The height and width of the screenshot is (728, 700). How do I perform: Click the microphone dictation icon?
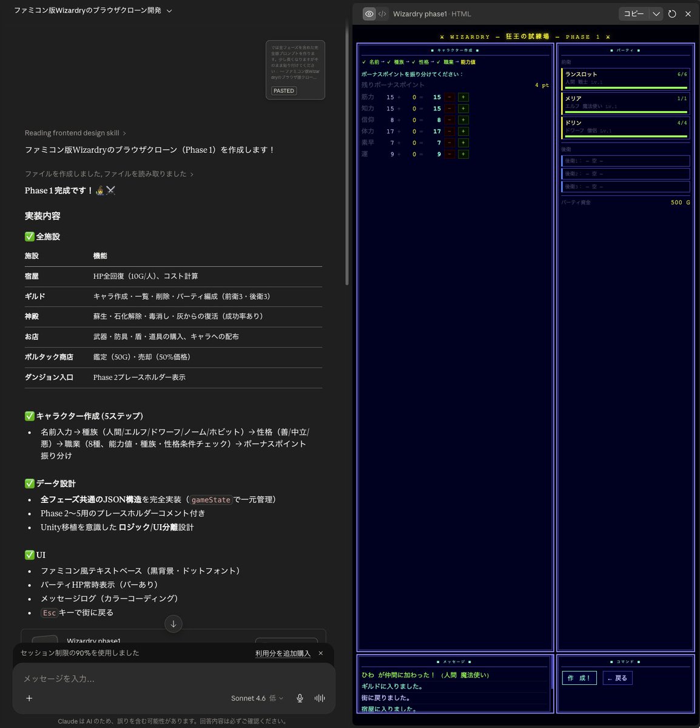(300, 698)
